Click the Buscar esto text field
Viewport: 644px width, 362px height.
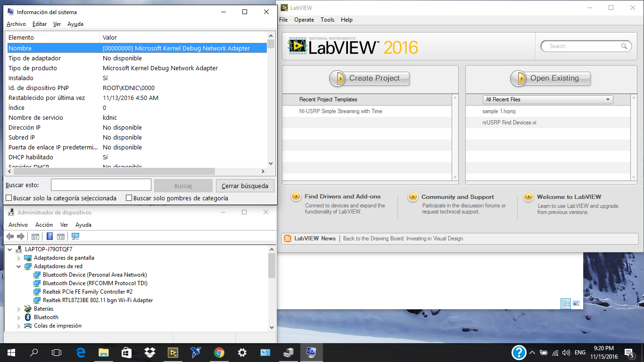coord(101,185)
